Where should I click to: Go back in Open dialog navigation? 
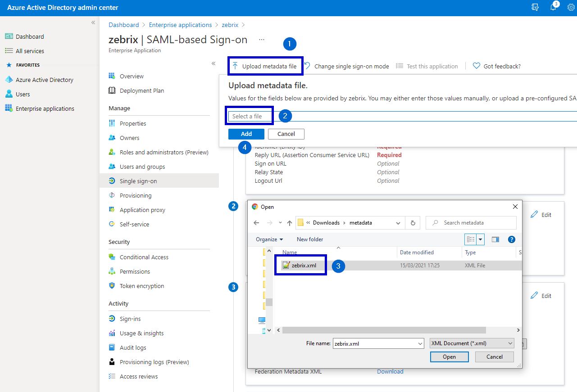(256, 223)
